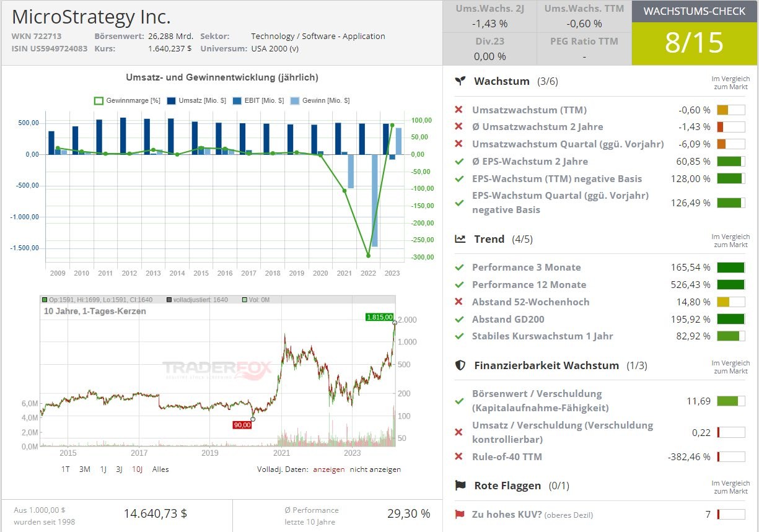Switch chart timeframe to 3M
Screen dimensions: 759x532
[x=84, y=469]
